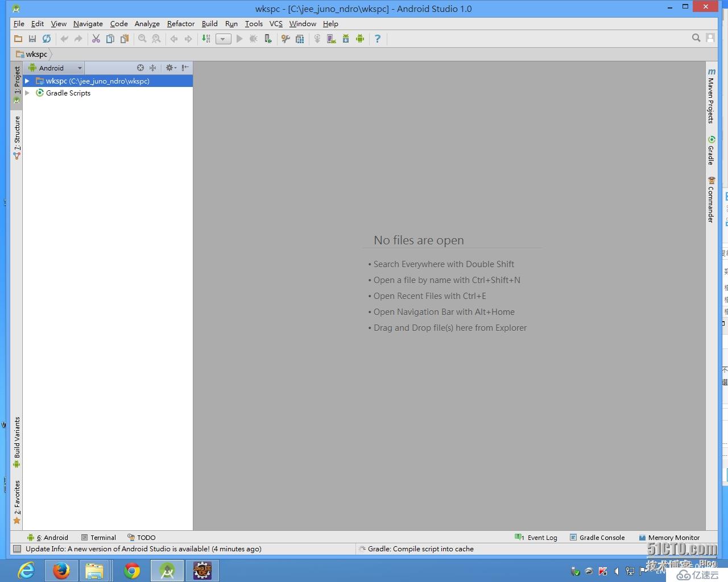This screenshot has width=728, height=582.
Task: Click the Run play icon
Action: (239, 39)
